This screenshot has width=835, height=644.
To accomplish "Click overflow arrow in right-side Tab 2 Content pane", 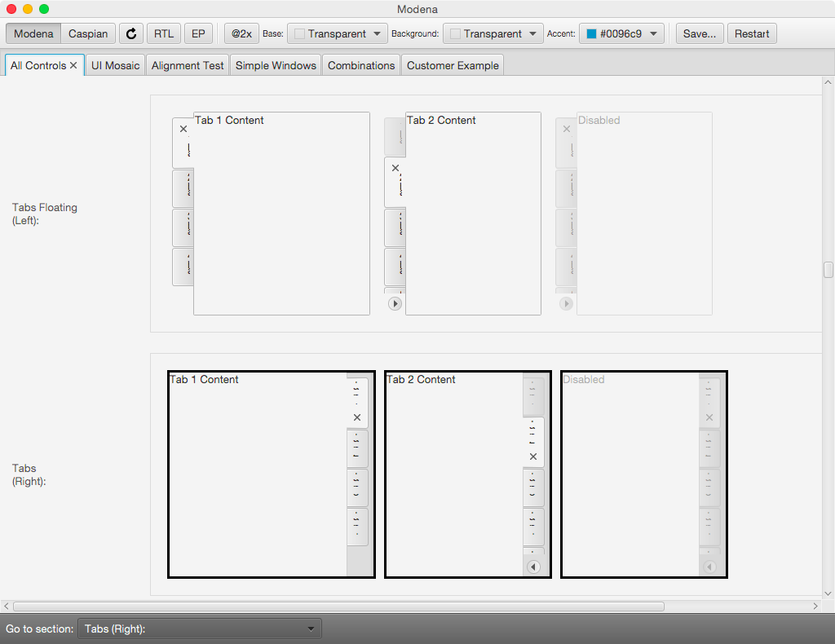I will pos(533,567).
